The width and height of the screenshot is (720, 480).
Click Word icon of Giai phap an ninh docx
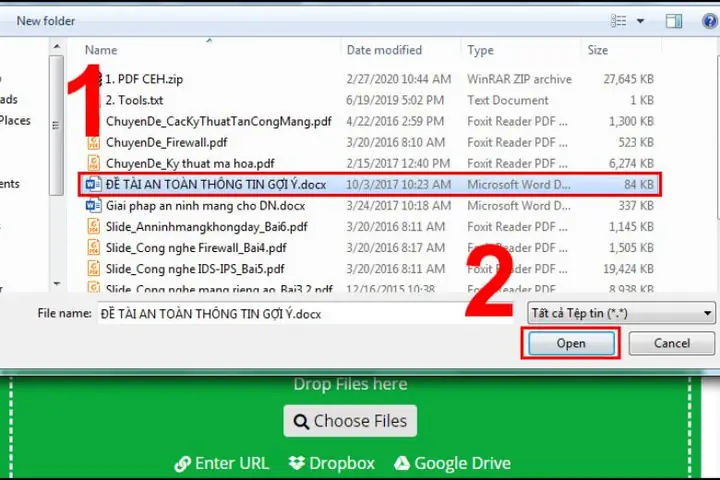pos(93,206)
